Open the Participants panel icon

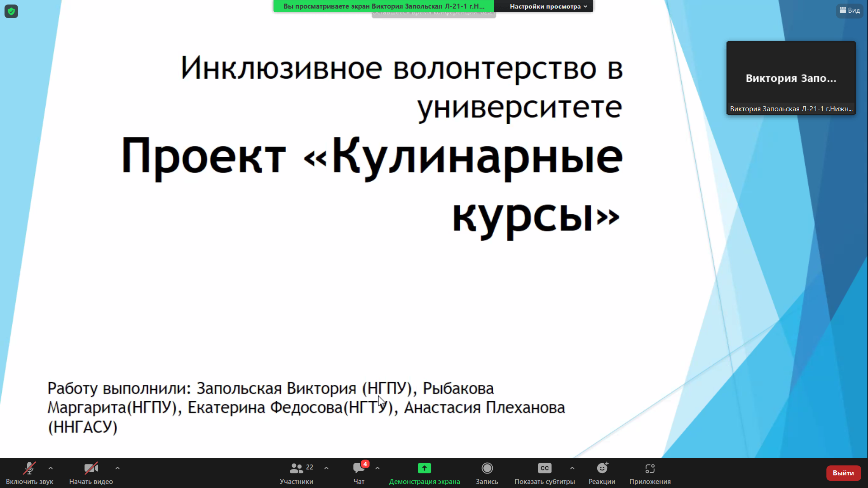[x=297, y=469]
